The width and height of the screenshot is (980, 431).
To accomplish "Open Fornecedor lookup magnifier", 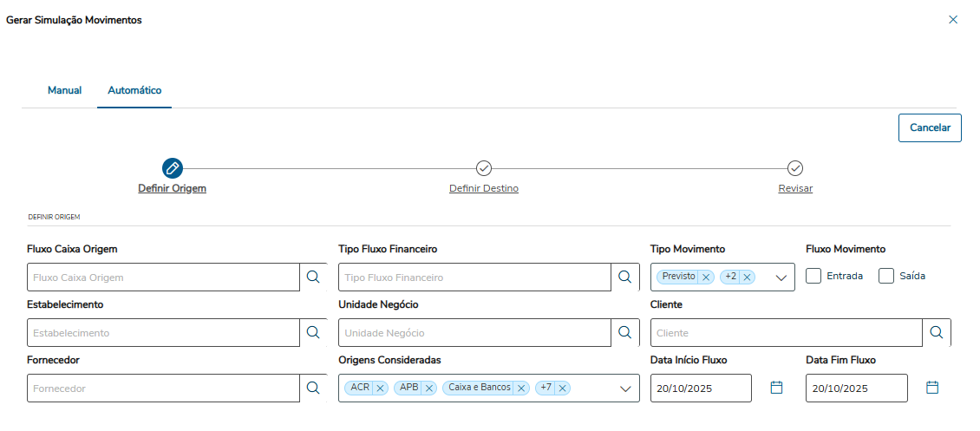I will coord(313,389).
